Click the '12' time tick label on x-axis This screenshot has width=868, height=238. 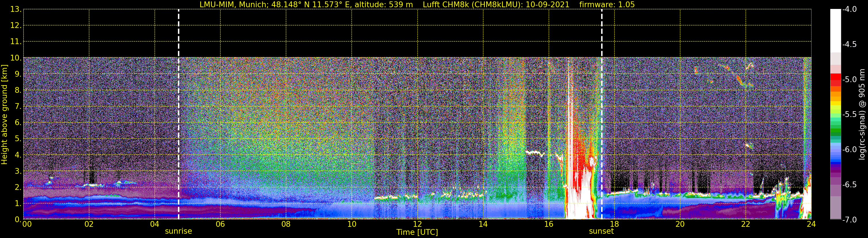click(417, 224)
